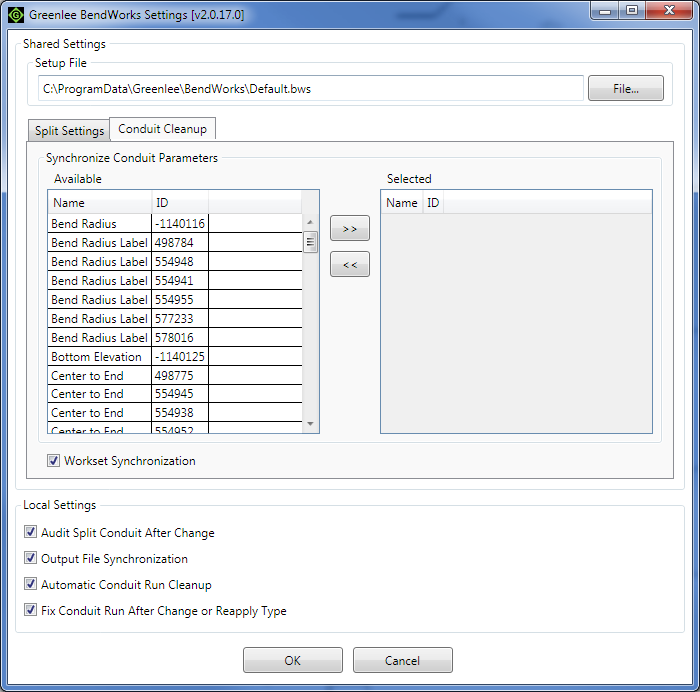Select Bend Radius Label 554941 row
Image resolution: width=700 pixels, height=692 pixels.
[175, 280]
